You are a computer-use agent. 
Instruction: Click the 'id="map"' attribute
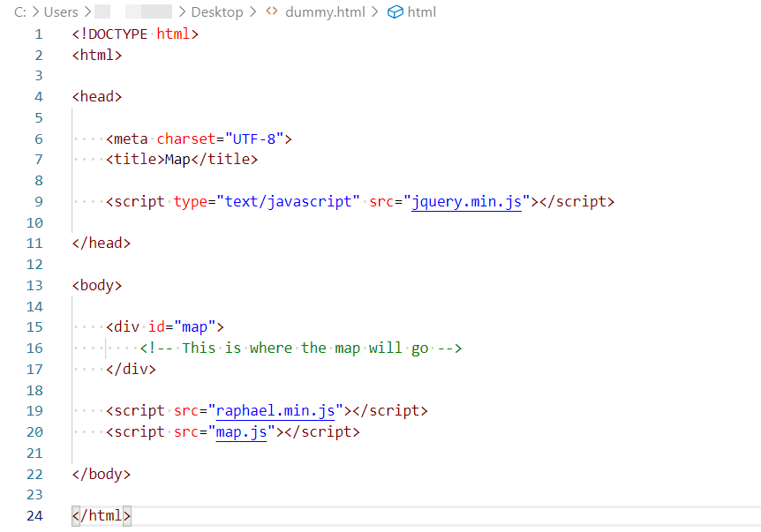(x=182, y=326)
